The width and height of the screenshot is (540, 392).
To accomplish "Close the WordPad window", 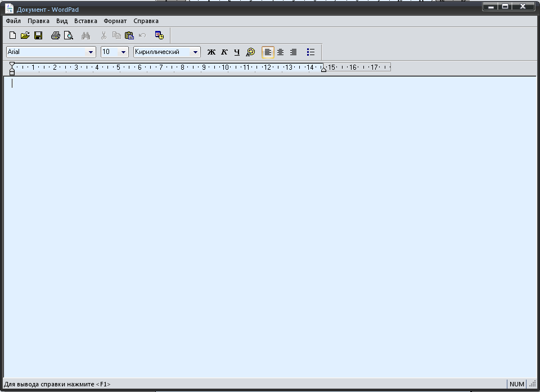I will coord(523,7).
